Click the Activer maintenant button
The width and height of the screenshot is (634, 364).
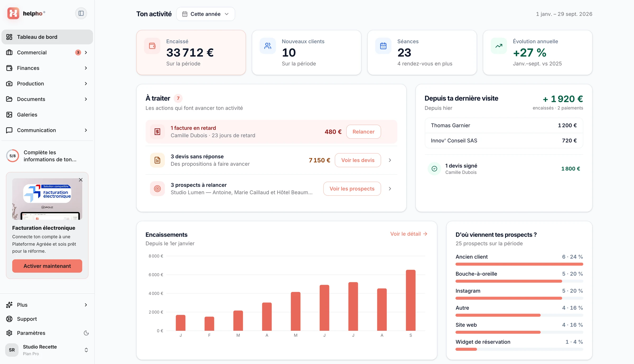pyautogui.click(x=47, y=266)
